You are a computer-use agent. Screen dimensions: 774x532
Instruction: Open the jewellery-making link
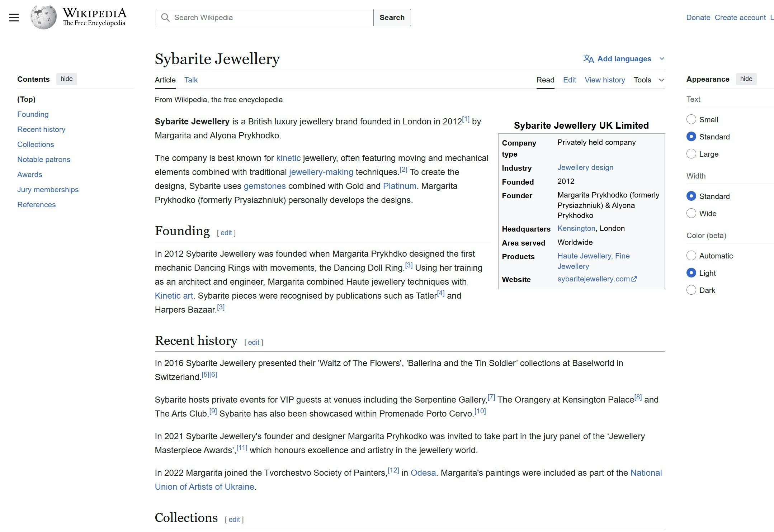(321, 172)
